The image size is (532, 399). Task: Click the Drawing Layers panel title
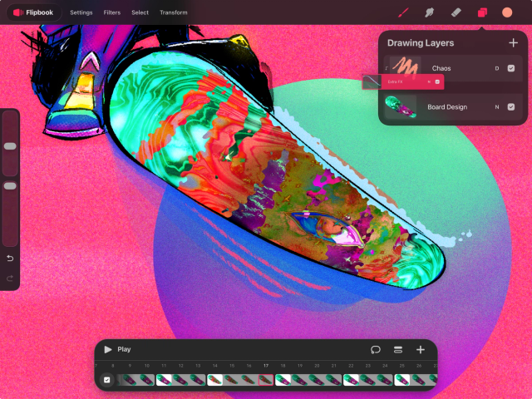click(x=421, y=42)
